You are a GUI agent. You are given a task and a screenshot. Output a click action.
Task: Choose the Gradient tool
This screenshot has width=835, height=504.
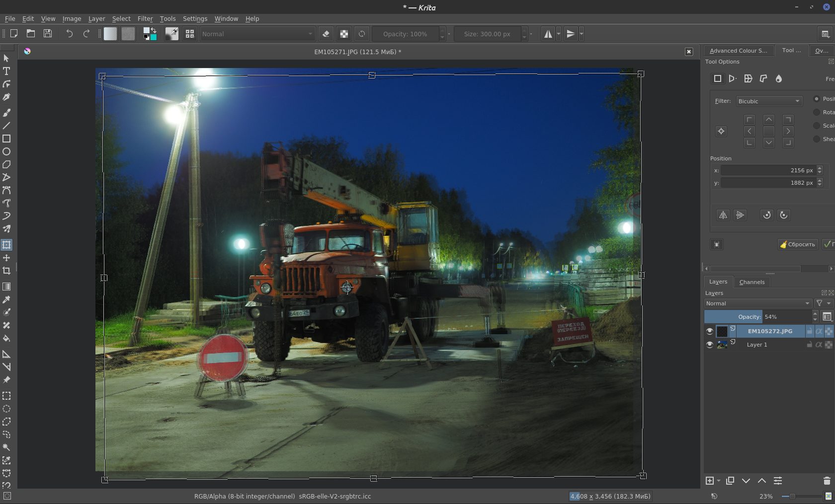point(6,287)
